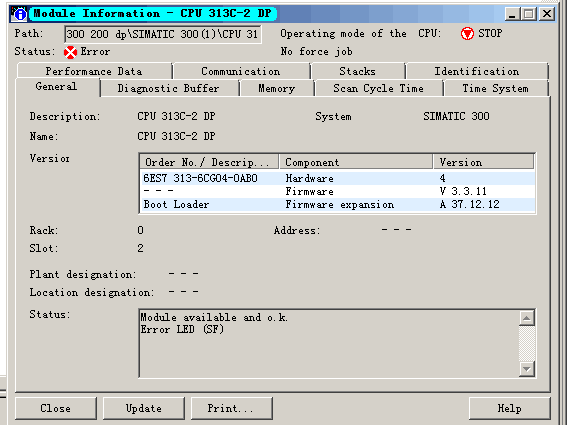Select the 6ES7 313-6CG04-0AB0 row
The height and width of the screenshot is (425, 574).
[x=337, y=178]
